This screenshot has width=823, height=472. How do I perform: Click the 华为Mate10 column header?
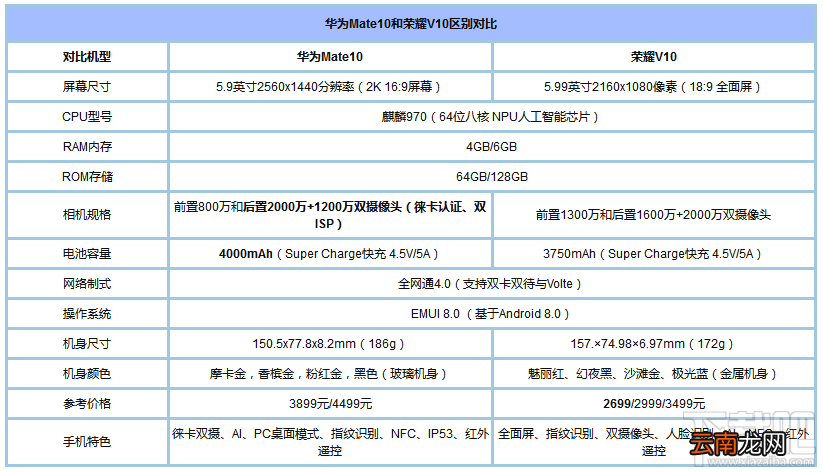(330, 57)
